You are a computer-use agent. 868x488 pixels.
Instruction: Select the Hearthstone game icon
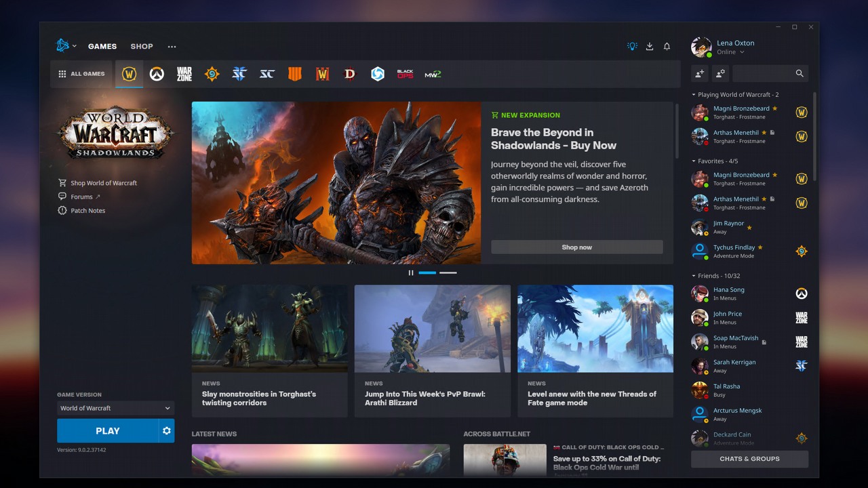(x=212, y=74)
